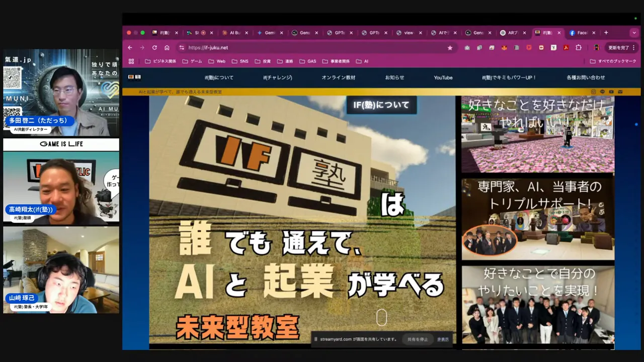Image resolution: width=644 pixels, height=362 pixels.
Task: Open the MetaMask extension
Action: (x=503, y=47)
